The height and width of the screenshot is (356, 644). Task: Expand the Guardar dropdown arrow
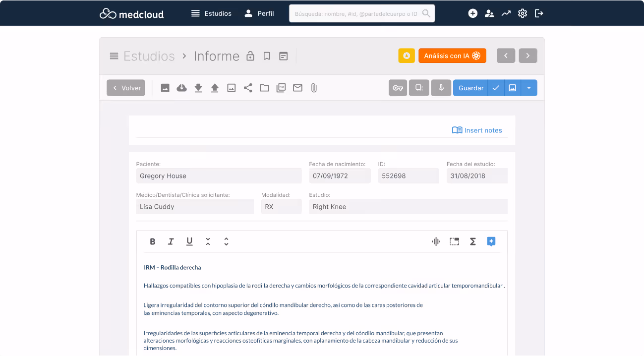(529, 88)
